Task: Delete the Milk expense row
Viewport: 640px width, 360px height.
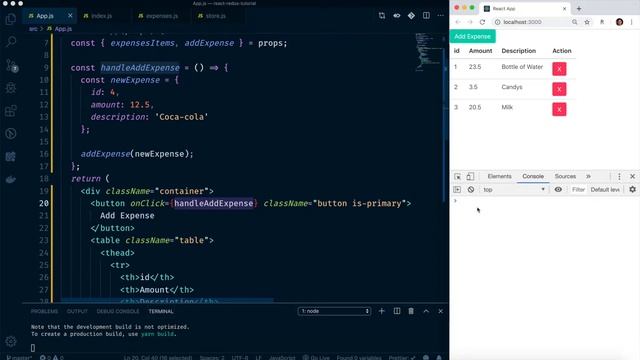Action: pos(559,109)
